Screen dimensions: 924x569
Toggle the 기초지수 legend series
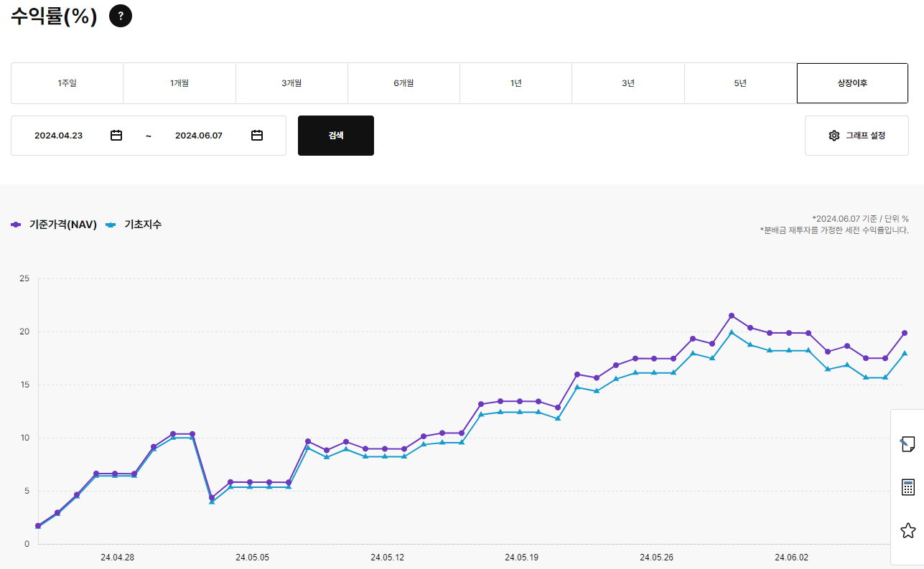(134, 225)
